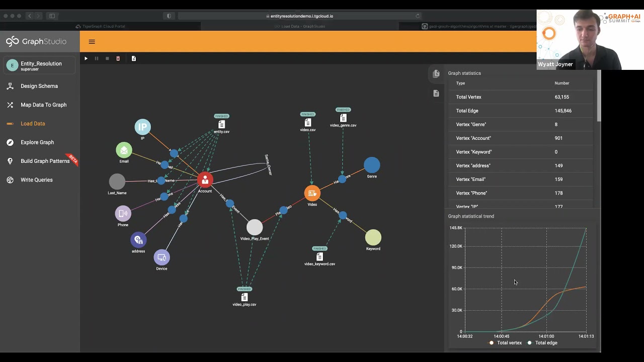The image size is (644, 362).
Task: Switch to Load Data - GraphStudio browser tab
Action: point(300,26)
